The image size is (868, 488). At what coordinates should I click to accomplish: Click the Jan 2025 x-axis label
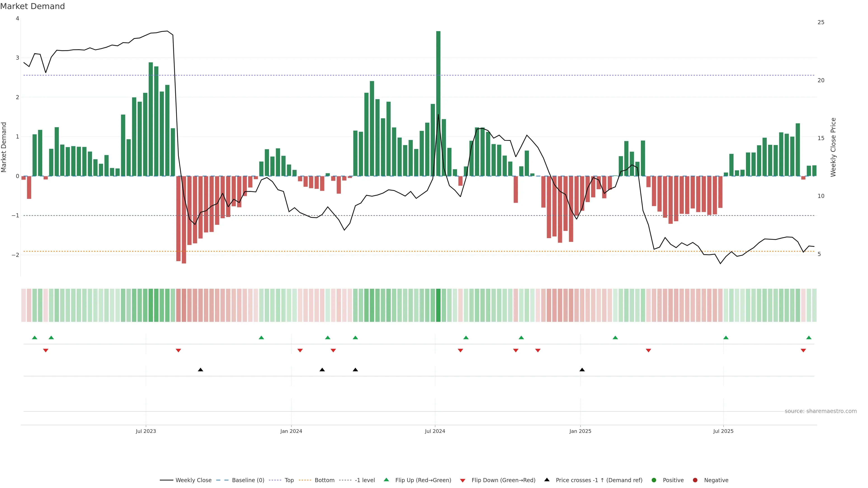[x=580, y=431]
